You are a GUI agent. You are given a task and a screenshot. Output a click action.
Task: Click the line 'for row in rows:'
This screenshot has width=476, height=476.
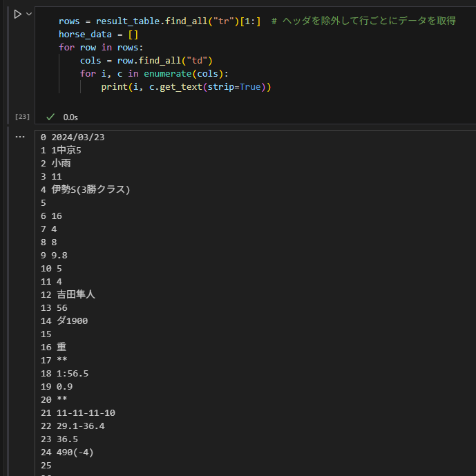click(101, 48)
